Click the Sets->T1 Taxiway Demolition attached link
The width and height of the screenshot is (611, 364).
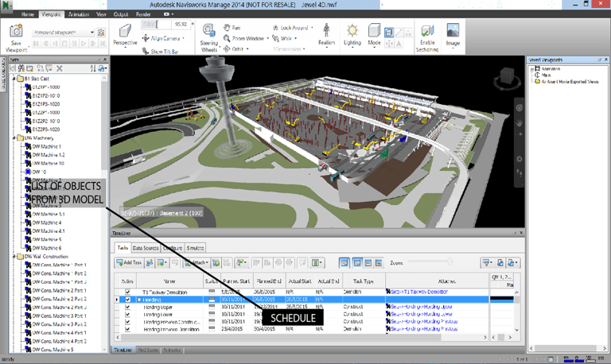pos(419,292)
